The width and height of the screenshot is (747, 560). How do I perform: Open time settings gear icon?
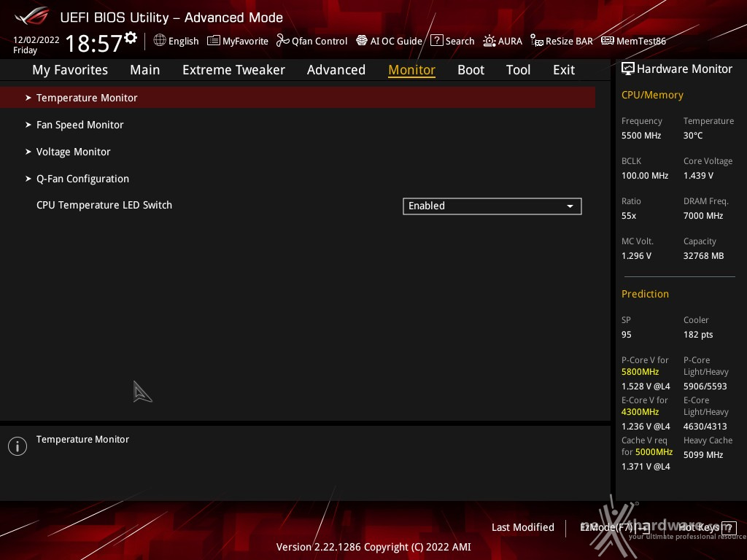click(x=131, y=38)
